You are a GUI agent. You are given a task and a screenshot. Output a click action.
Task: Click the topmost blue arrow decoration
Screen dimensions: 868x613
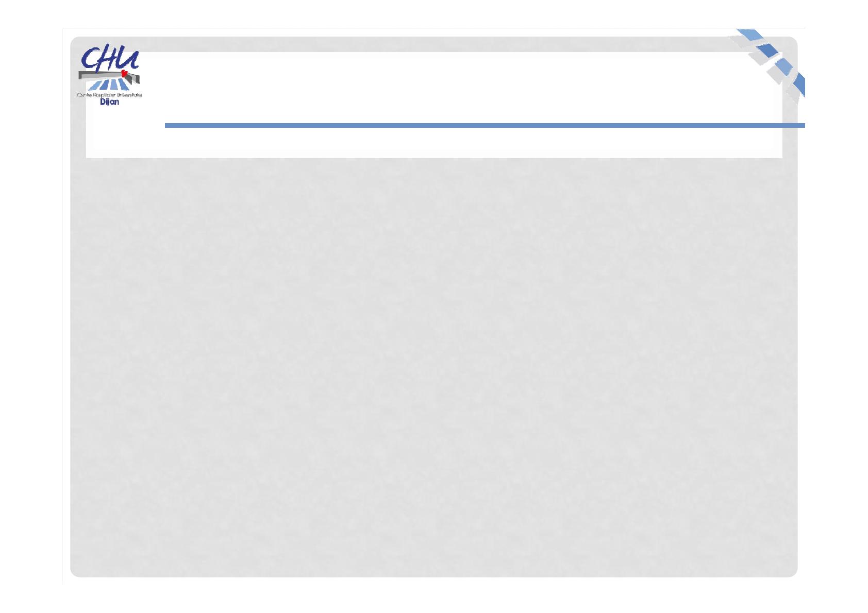[750, 35]
